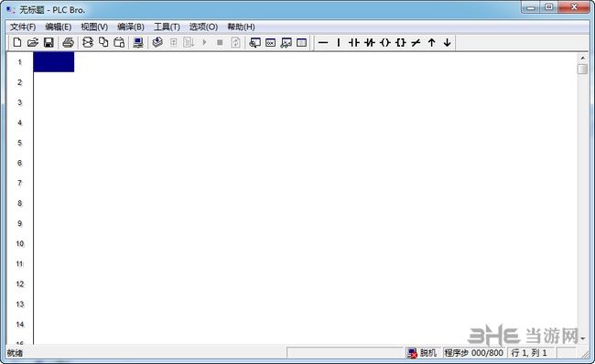Viewport: 595px width, 364px height.
Task: Insert a horizontal line element
Action: pos(323,42)
